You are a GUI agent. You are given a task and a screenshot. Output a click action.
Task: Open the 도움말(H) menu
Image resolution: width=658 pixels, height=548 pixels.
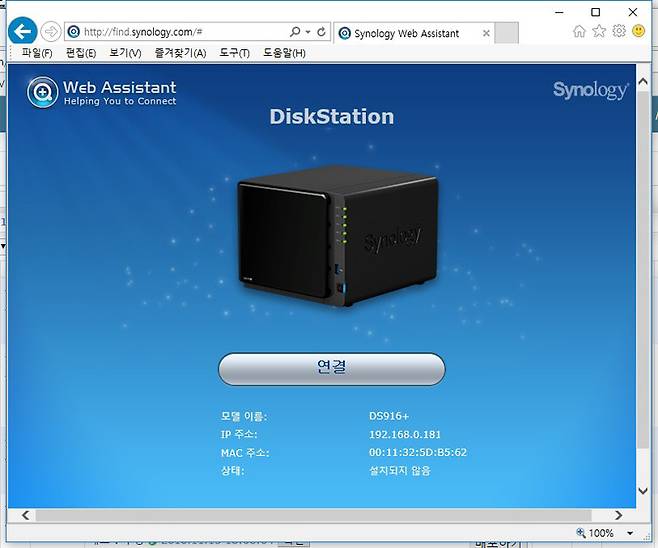point(284,53)
